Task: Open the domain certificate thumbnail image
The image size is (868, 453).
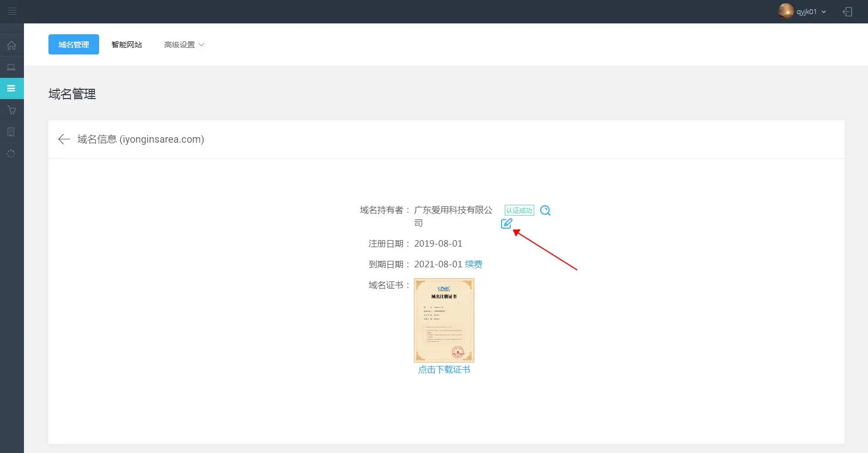Action: (444, 320)
